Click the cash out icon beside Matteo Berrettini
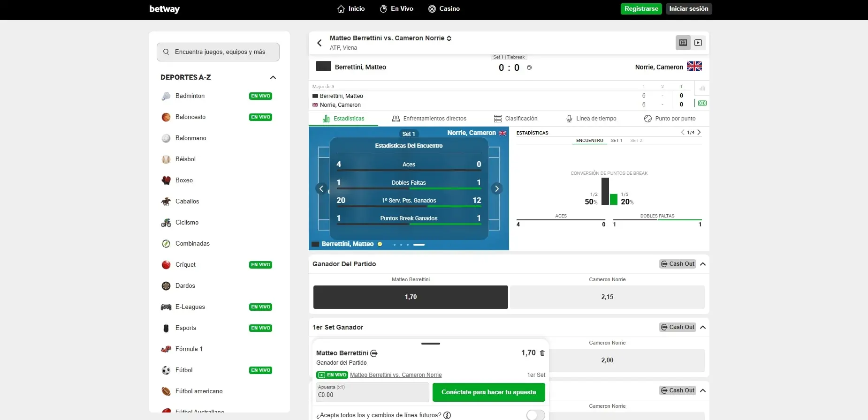The image size is (868, 420). 374,353
